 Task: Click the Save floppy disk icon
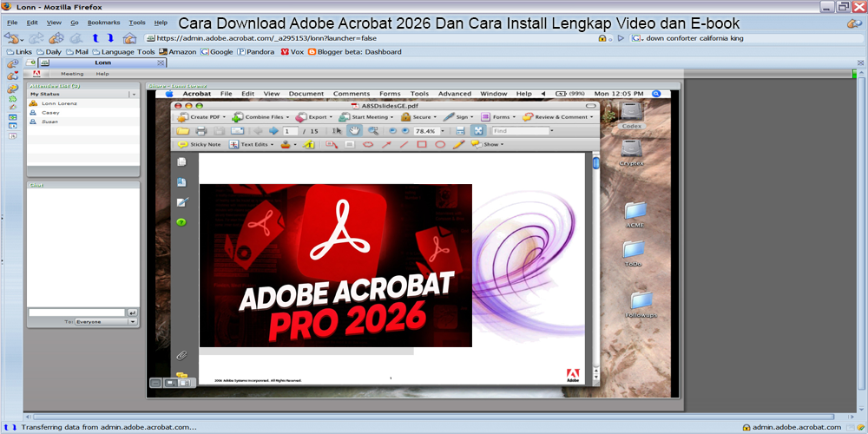coord(220,131)
